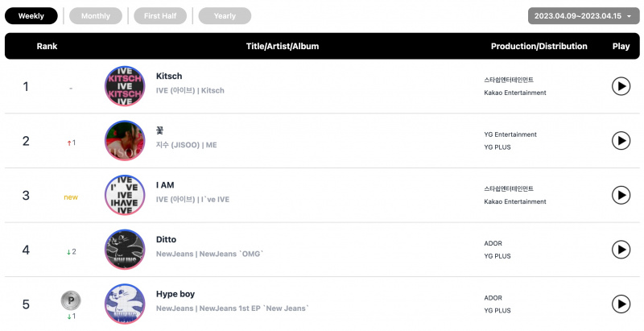Open the JISOO ME album cover
The height and width of the screenshot is (331, 644).
point(125,141)
